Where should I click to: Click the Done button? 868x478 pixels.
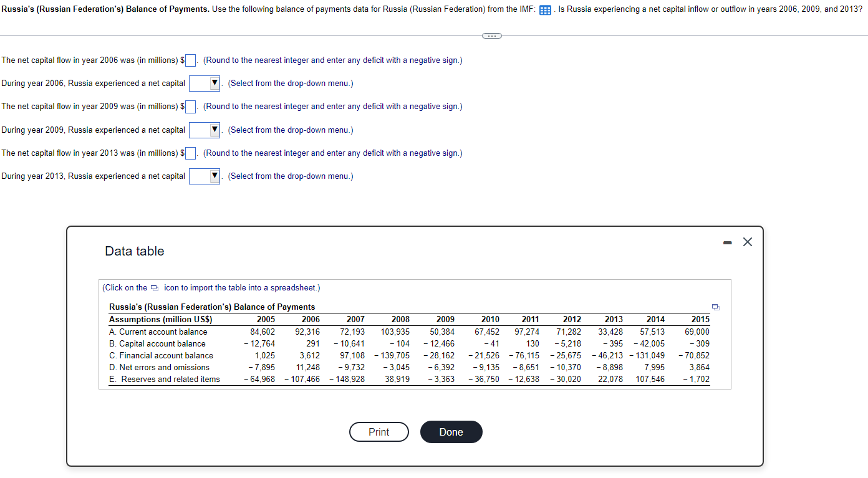[x=451, y=432]
